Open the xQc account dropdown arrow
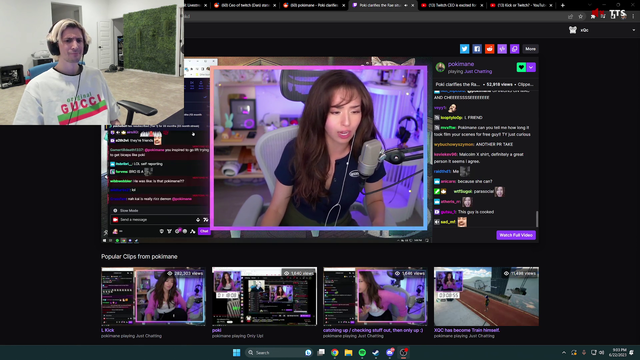Image resolution: width=640 pixels, height=360 pixels. pyautogui.click(x=633, y=30)
